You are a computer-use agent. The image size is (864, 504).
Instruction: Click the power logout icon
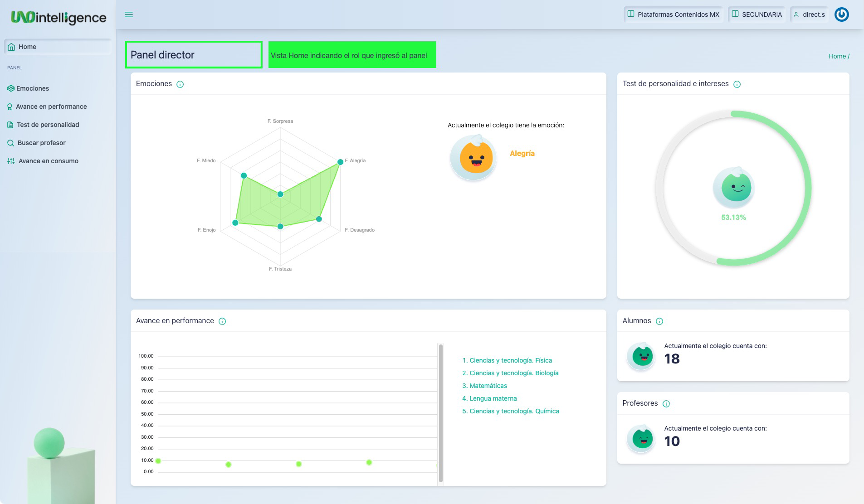(841, 15)
